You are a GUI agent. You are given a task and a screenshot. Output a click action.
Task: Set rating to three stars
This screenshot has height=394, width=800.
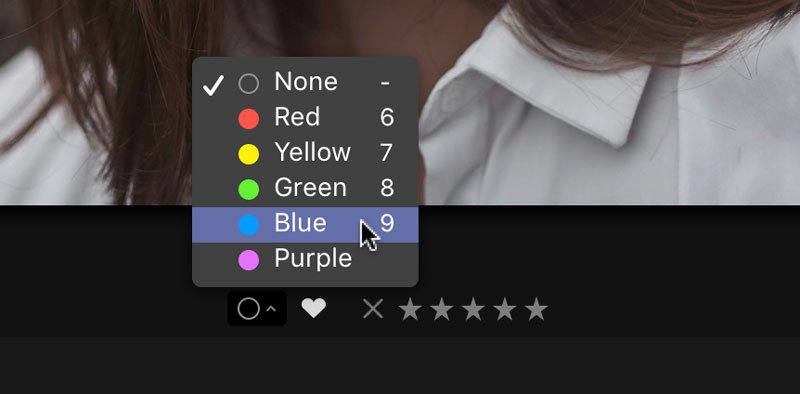tap(473, 309)
